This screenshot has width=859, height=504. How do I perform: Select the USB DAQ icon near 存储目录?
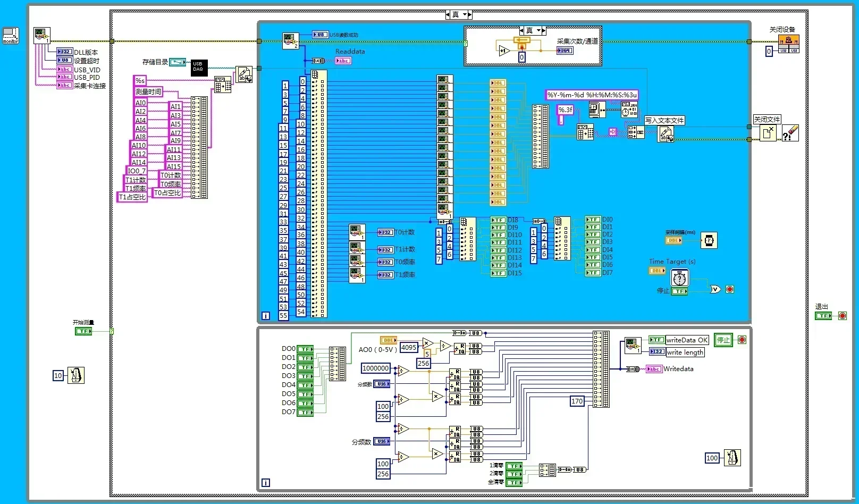click(x=198, y=68)
